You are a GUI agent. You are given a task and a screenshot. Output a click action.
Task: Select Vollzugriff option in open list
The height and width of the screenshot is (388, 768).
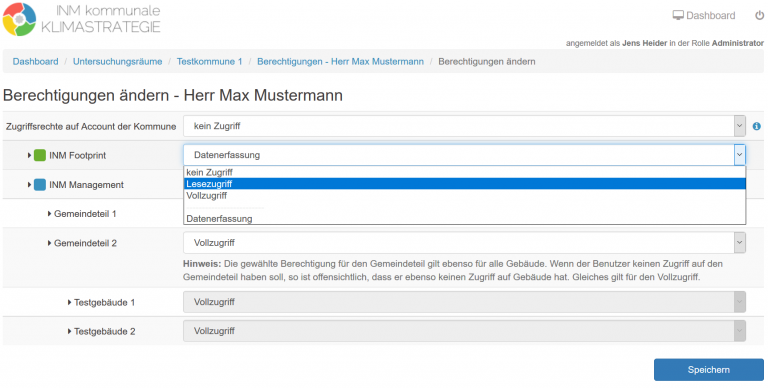464,195
